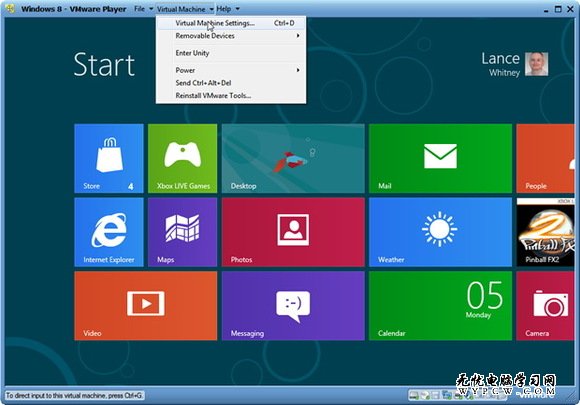
Task: Open the Photos tile
Action: click(293, 232)
